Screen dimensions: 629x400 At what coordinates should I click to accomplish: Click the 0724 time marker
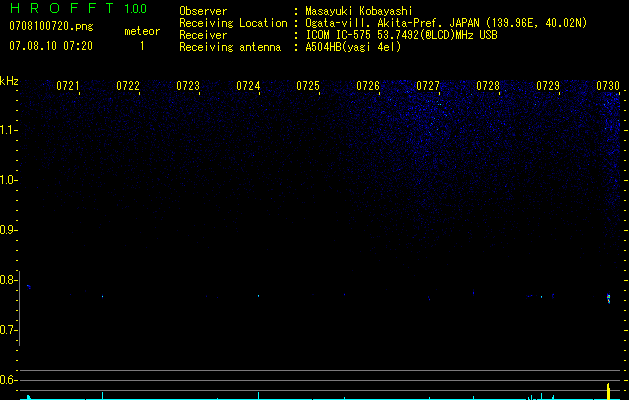click(248, 86)
